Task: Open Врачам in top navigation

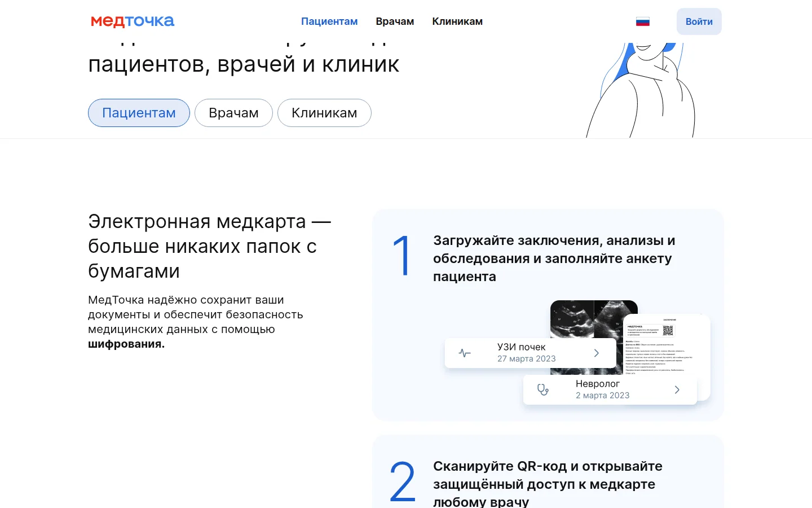Action: [x=395, y=21]
